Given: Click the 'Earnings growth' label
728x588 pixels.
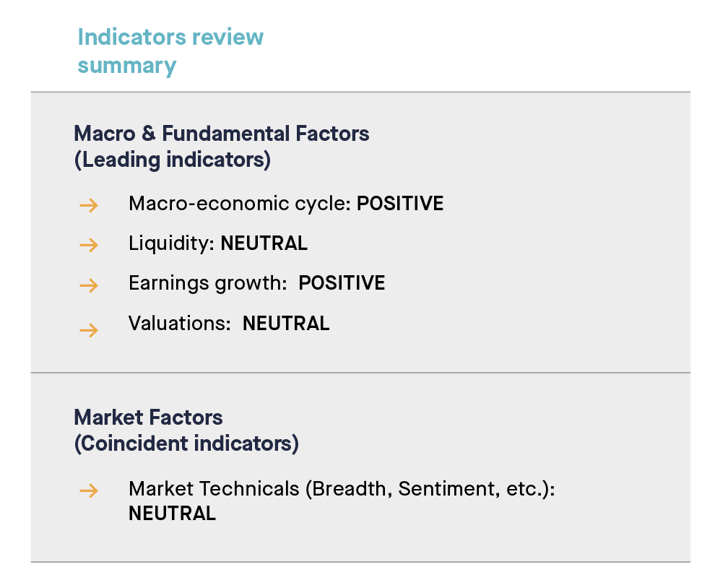Looking at the screenshot, I should click(207, 283).
